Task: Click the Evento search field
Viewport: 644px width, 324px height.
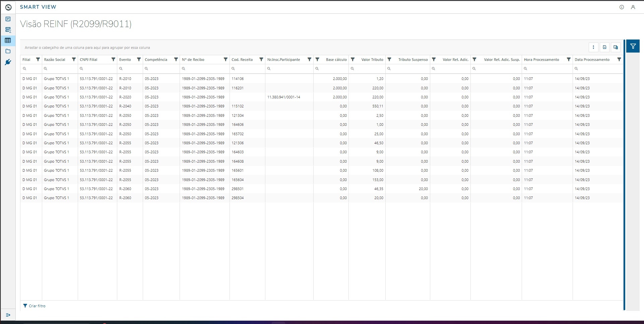Action: [x=130, y=69]
